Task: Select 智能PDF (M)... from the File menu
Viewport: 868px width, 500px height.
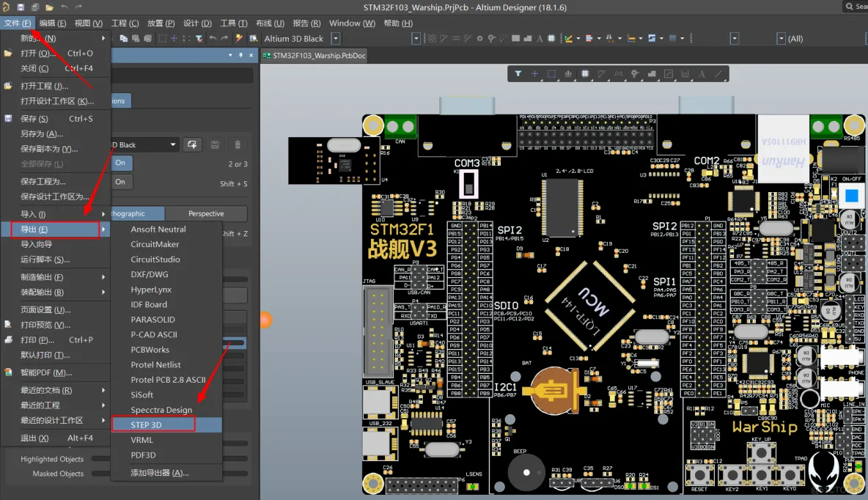Action: click(x=45, y=372)
